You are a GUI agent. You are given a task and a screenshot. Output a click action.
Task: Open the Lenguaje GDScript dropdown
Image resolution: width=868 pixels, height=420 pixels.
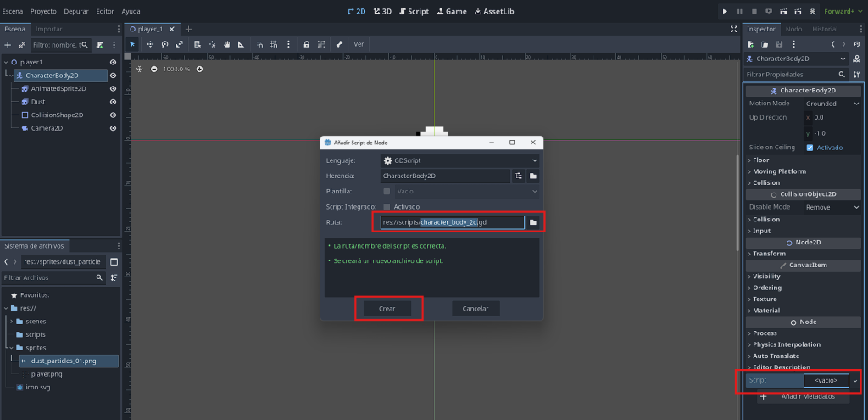point(459,160)
